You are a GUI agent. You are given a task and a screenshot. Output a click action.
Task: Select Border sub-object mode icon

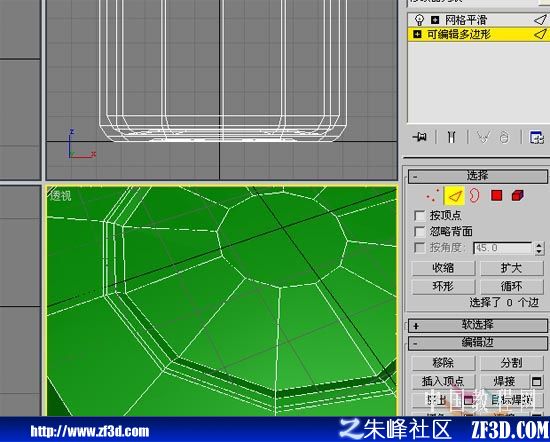coord(474,196)
